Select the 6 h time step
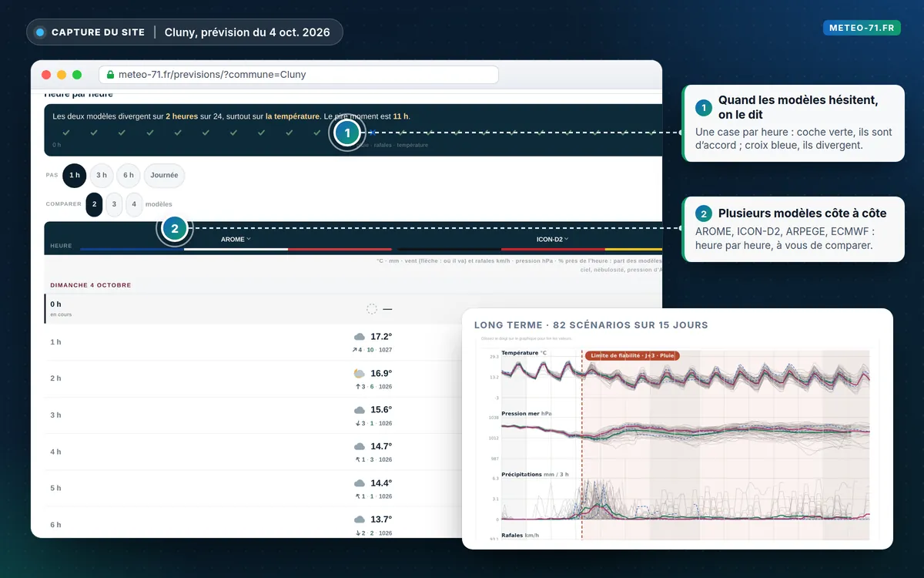Viewport: 924px width, 578px height. (128, 176)
